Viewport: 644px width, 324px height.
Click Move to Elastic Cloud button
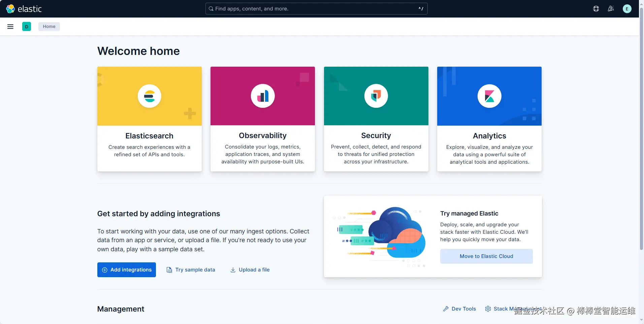(x=486, y=256)
